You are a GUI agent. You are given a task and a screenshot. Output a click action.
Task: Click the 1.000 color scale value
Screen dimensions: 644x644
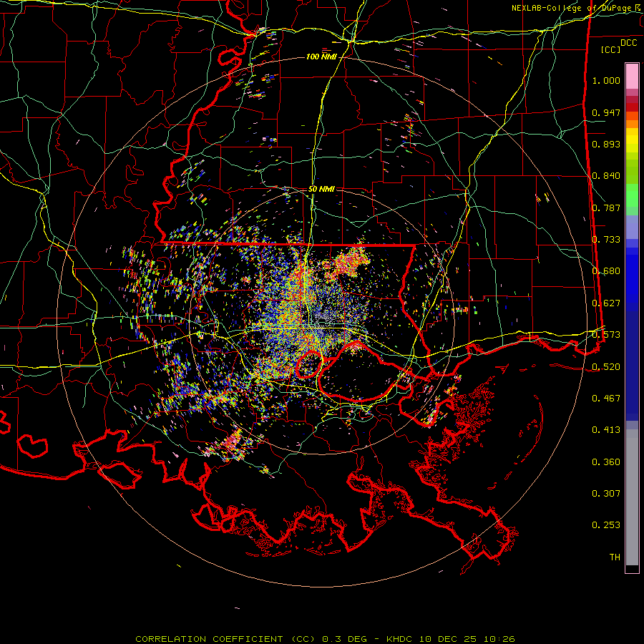coord(606,80)
